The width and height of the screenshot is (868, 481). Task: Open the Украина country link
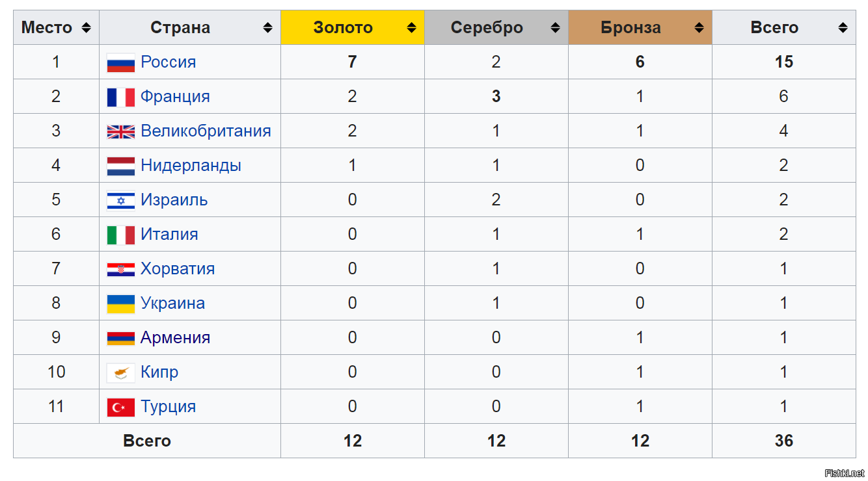tap(172, 304)
